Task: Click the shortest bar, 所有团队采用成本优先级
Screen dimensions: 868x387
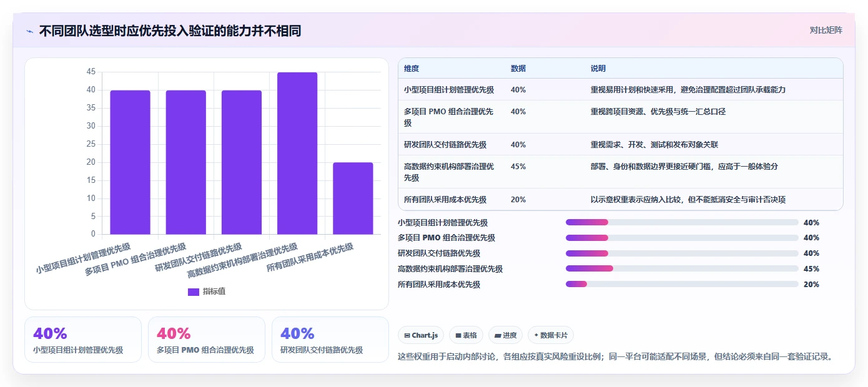Action: [353, 198]
